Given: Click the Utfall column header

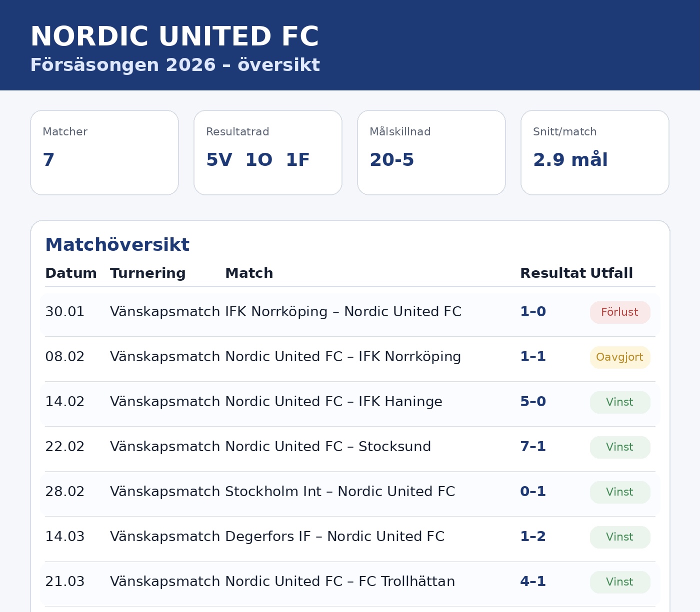Looking at the screenshot, I should click(x=611, y=273).
